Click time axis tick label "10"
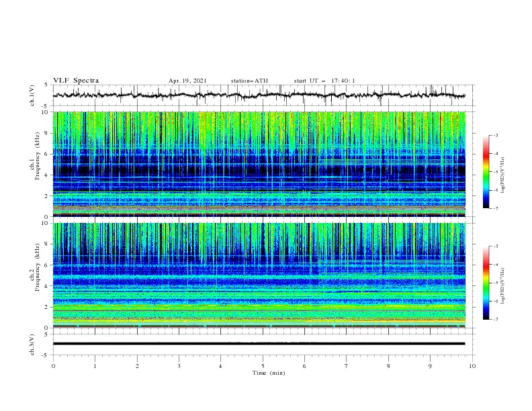This screenshot has width=532, height=411. (472, 366)
